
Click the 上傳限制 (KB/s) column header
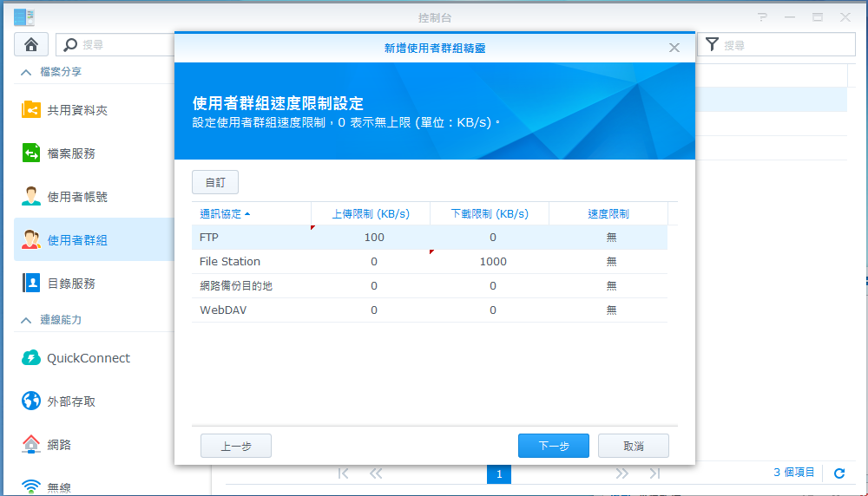point(371,214)
